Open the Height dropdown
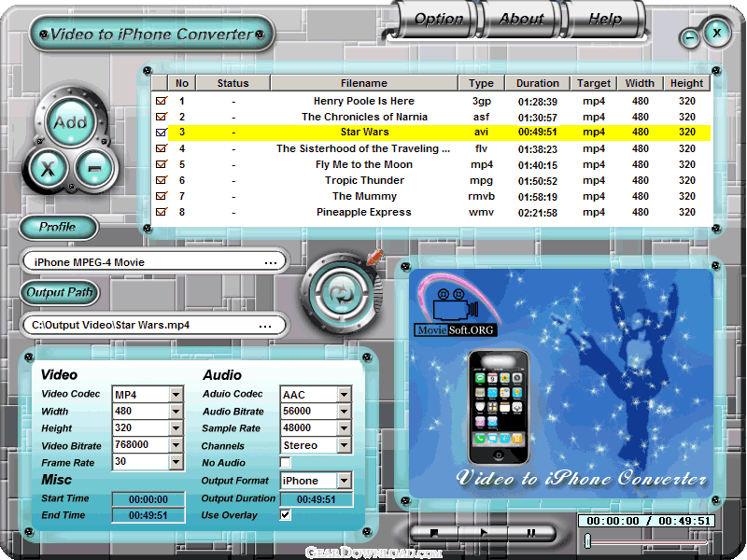The image size is (747, 560). pos(176,428)
